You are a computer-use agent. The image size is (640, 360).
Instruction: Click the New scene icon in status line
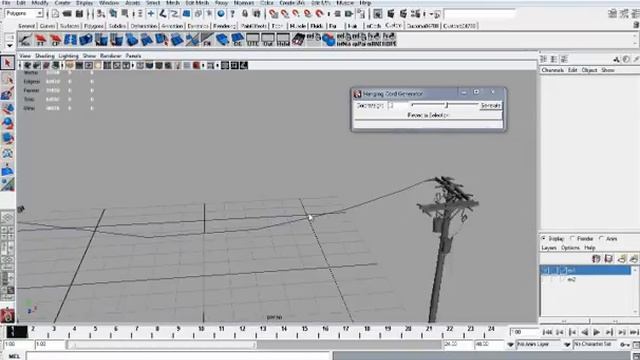click(x=55, y=14)
